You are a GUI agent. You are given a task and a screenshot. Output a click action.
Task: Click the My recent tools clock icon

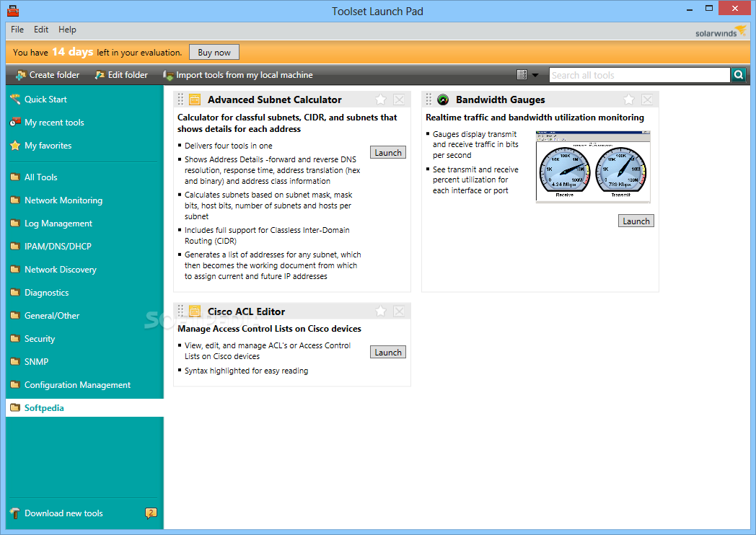pyautogui.click(x=15, y=122)
